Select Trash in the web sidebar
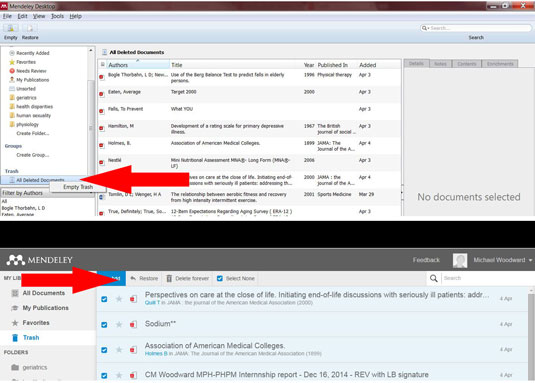 (x=31, y=338)
